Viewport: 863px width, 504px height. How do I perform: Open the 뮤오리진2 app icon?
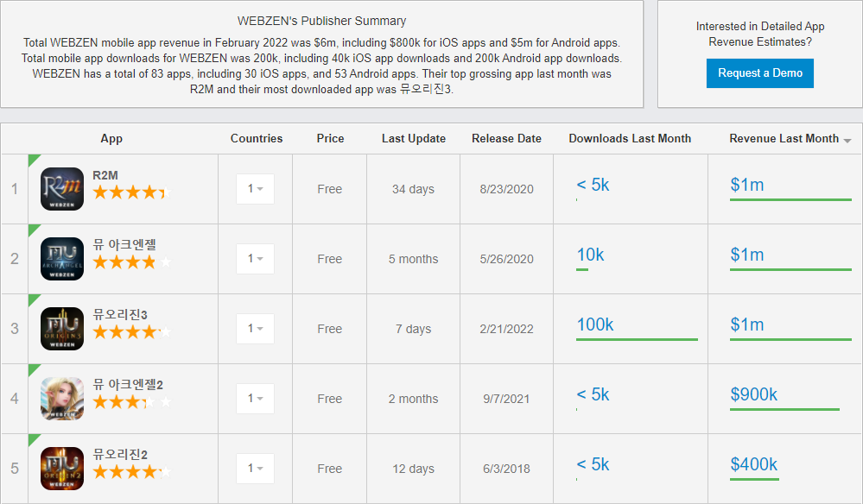62,469
